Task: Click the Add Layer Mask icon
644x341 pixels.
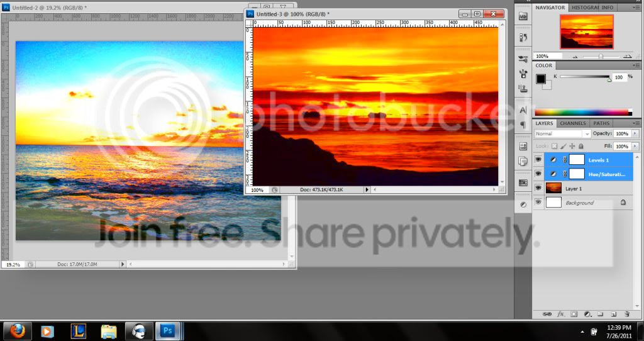Action: (574, 314)
